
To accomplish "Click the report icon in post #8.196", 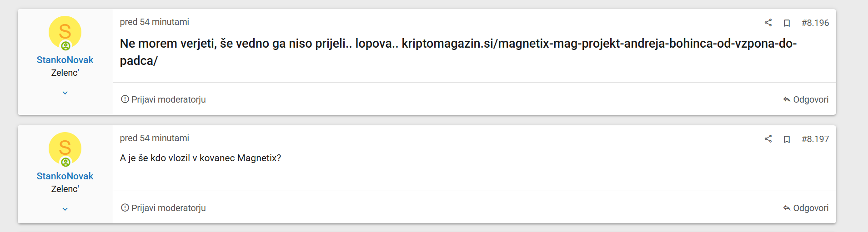I will coord(125,99).
